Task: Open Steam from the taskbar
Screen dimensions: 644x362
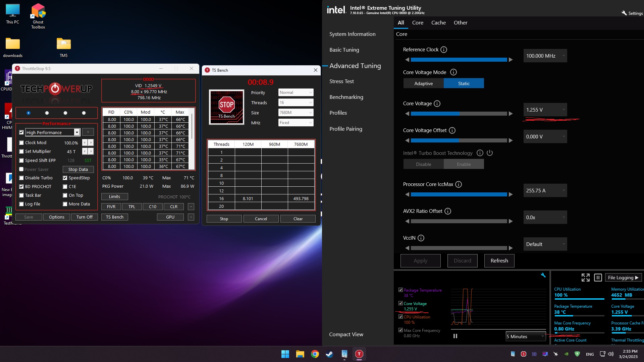Action: pos(329,354)
